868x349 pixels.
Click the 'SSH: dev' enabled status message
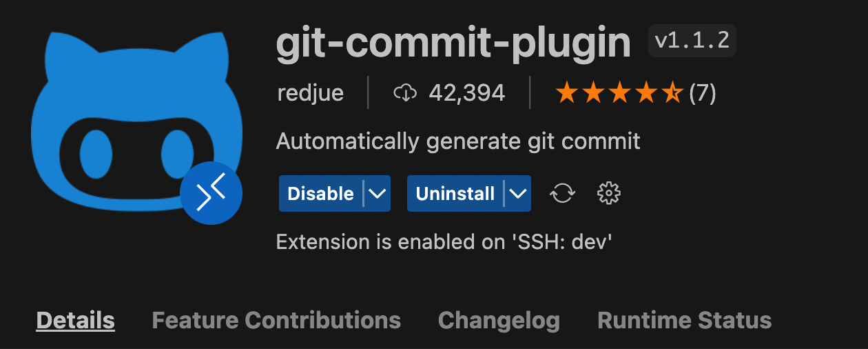click(x=444, y=242)
